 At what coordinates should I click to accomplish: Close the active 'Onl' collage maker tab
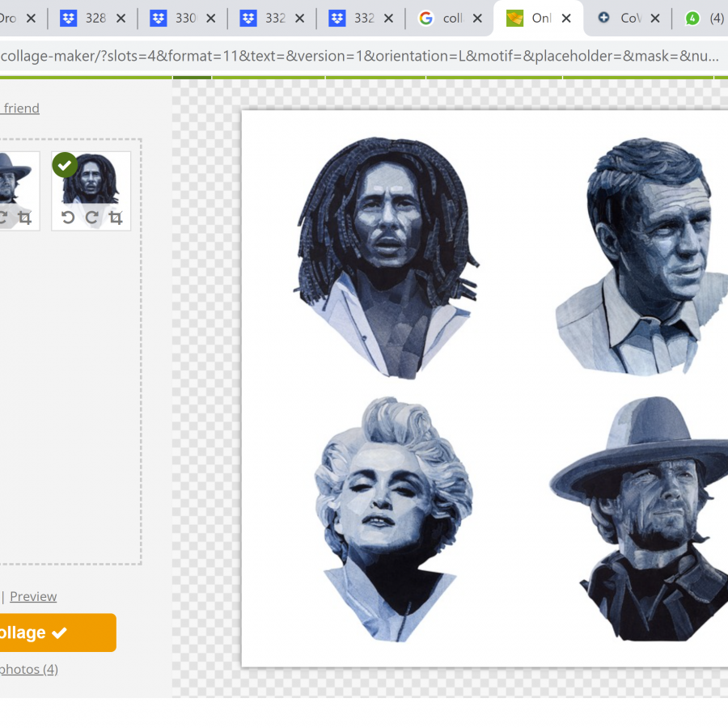pos(566,18)
